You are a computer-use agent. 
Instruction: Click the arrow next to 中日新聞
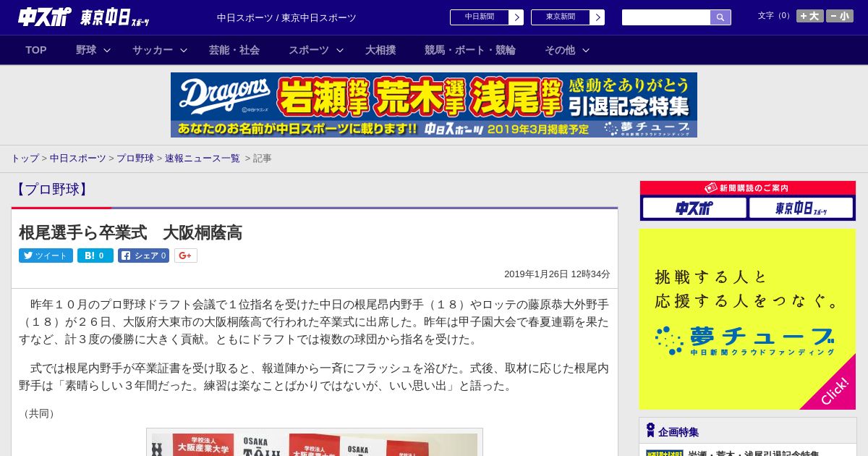516,17
